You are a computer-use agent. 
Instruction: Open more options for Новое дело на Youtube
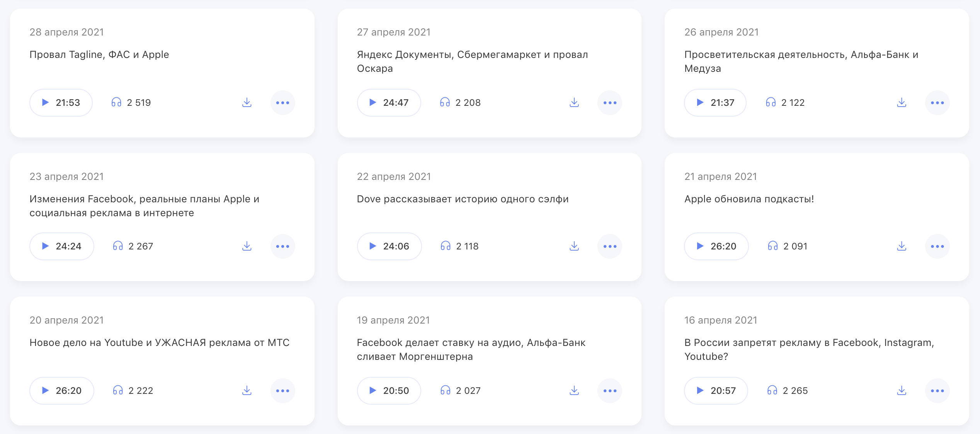point(282,391)
